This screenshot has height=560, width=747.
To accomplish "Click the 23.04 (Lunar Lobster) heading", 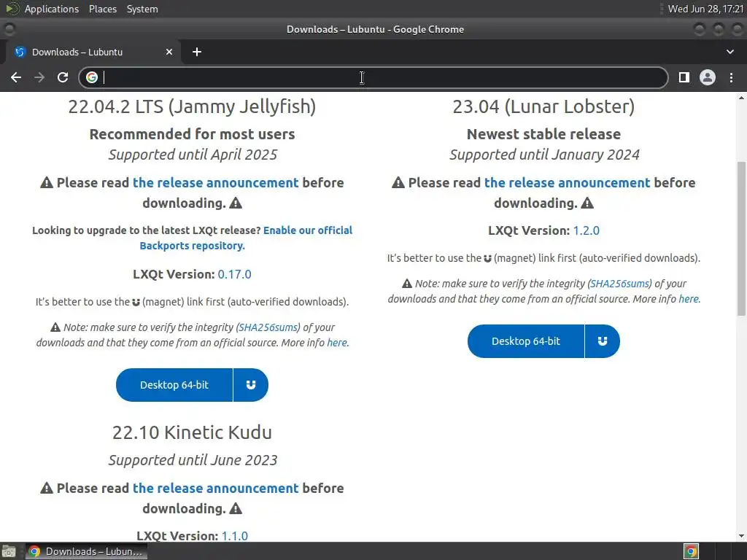I will tap(543, 106).
